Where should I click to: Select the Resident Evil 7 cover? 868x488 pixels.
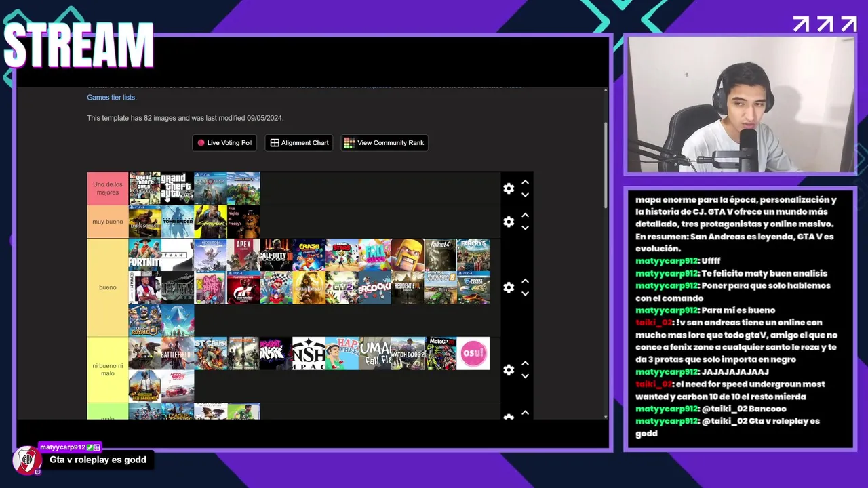click(408, 287)
